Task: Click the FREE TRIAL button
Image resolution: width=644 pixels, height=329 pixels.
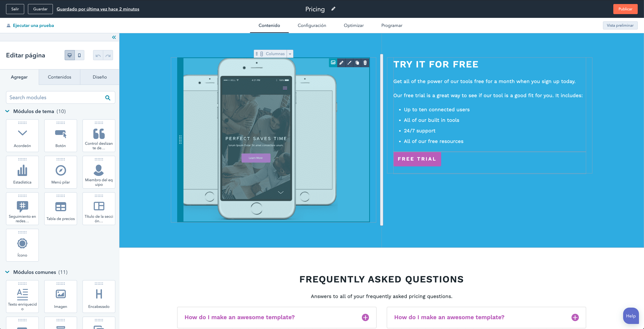Action: tap(416, 159)
